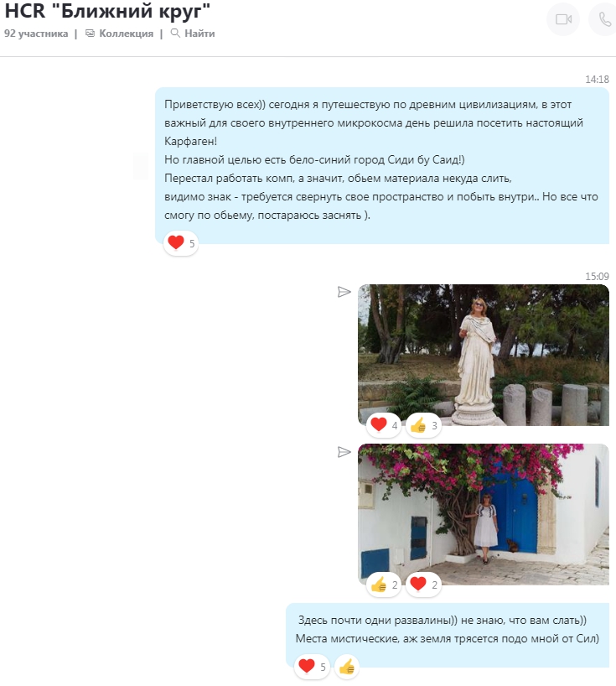Toggle thumbs up with 3 on statue photo
This screenshot has height=686, width=616.
[x=424, y=425]
